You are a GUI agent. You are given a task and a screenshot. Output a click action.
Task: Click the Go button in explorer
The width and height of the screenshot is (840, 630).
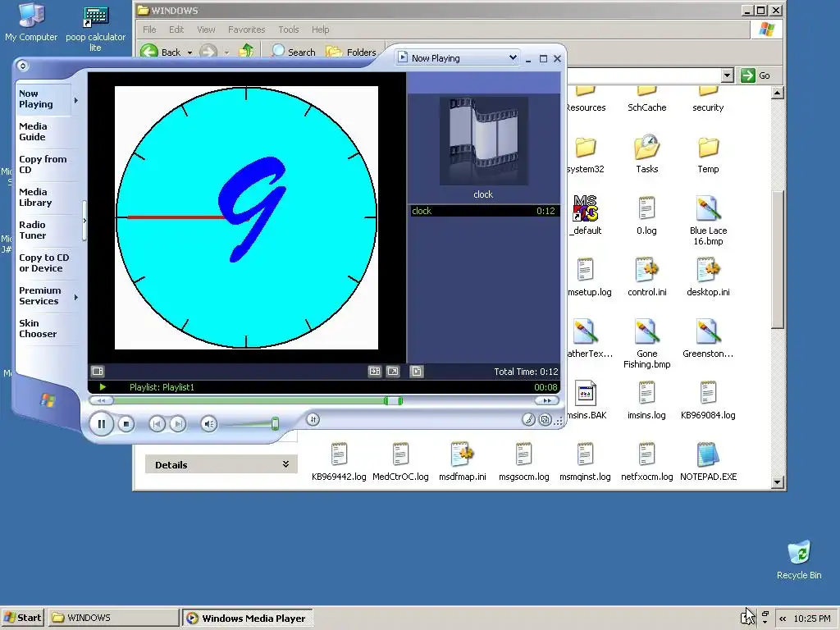click(756, 75)
